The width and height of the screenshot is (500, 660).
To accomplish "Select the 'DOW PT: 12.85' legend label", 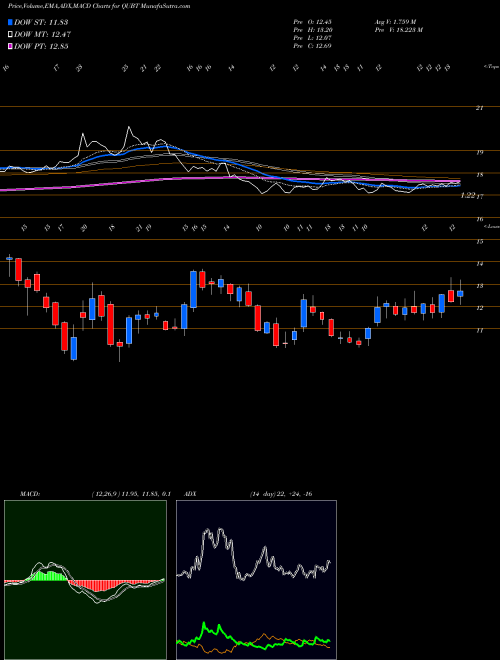I will click(41, 47).
